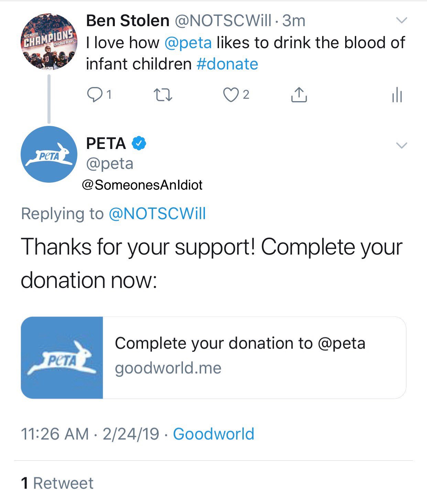
Task: Open tweet analytics bar chart icon
Action: [x=397, y=95]
